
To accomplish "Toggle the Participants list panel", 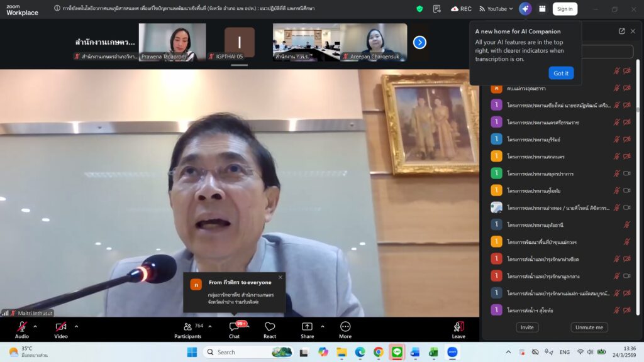I will click(x=187, y=329).
